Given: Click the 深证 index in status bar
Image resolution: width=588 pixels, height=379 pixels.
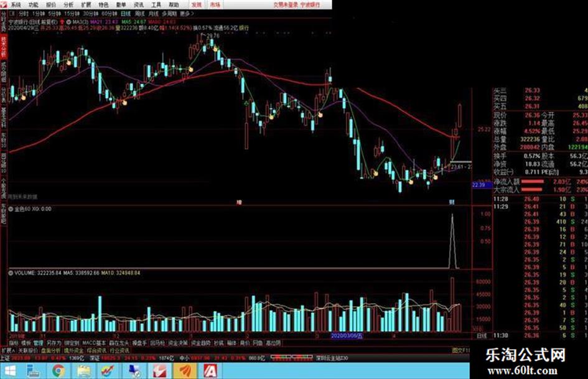Looking at the screenshot, I should point(95,358).
